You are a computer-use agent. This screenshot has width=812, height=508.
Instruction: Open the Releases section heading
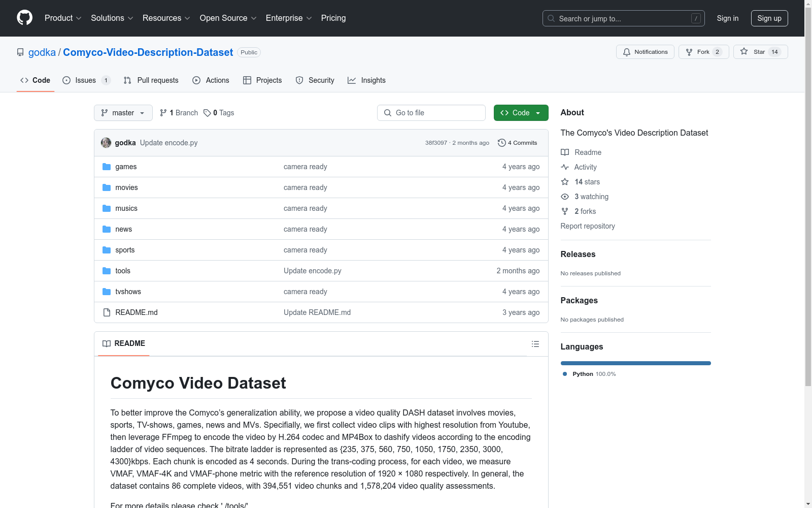(x=578, y=254)
